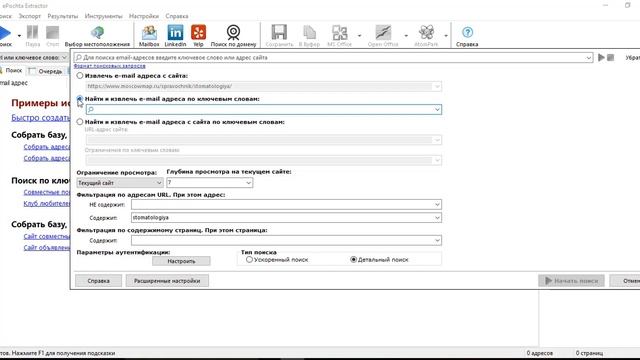Click the small stop square beside search bar

(x=611, y=58)
